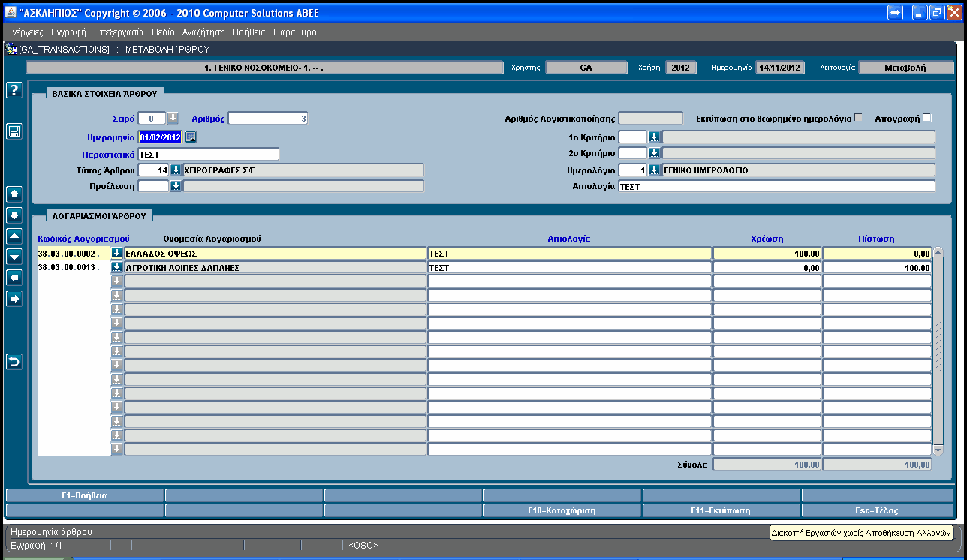Open account lookup on third empty row
This screenshot has width=967, height=560.
click(116, 309)
